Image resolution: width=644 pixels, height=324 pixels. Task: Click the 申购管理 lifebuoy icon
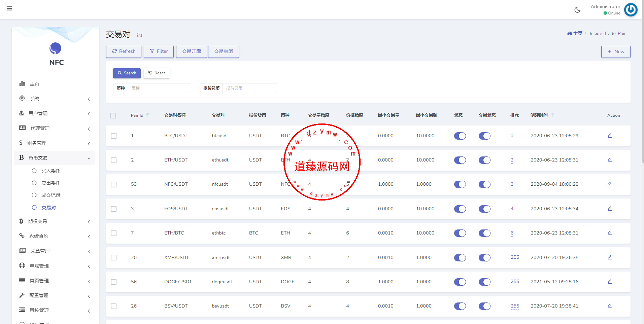(x=22, y=265)
